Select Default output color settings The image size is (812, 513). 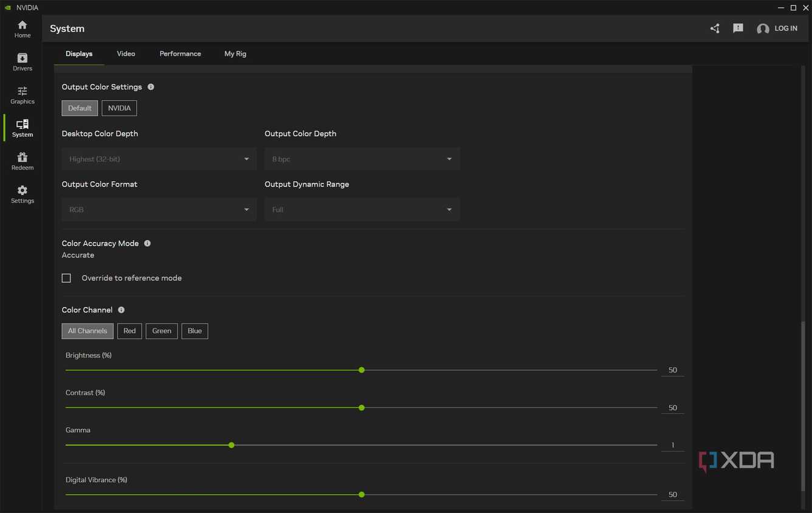click(x=80, y=108)
